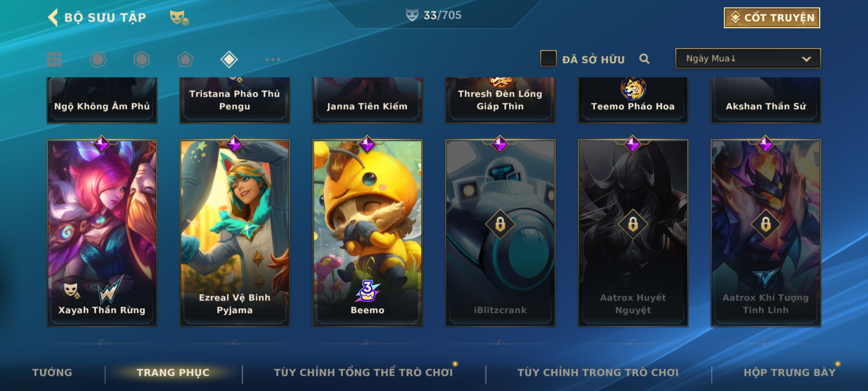Open the three-dots more filters icon
868x391 pixels.
(x=273, y=59)
